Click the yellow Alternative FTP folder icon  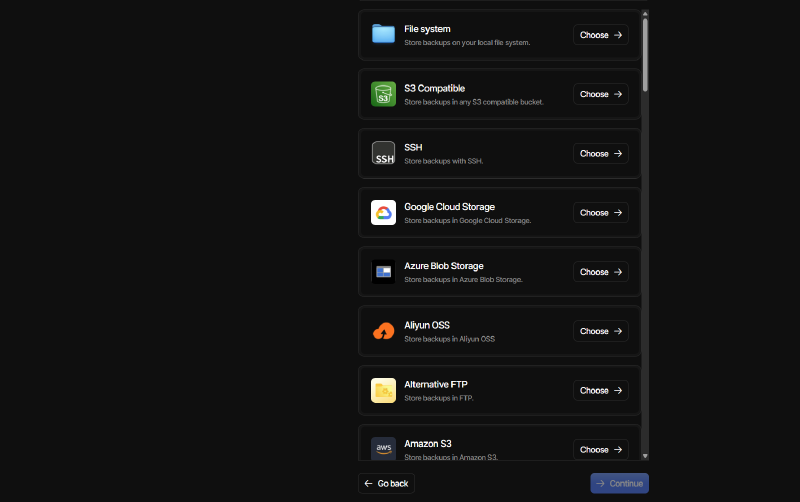383,390
